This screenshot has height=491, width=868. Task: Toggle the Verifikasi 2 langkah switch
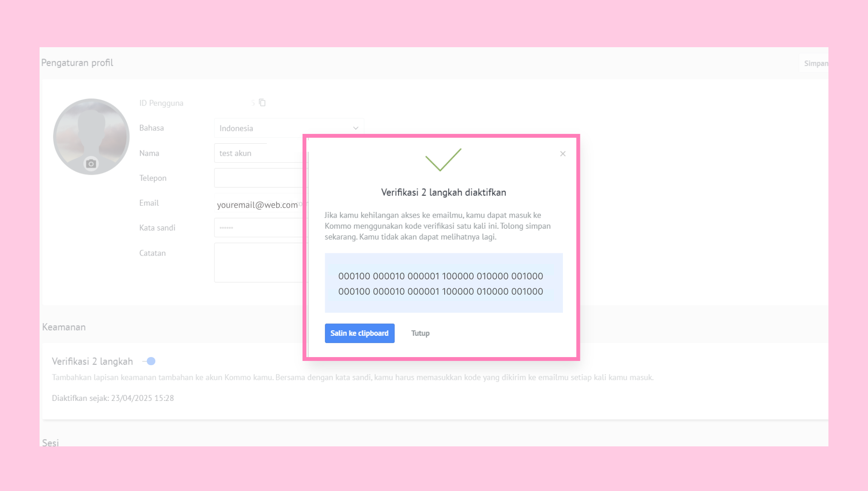pos(149,361)
